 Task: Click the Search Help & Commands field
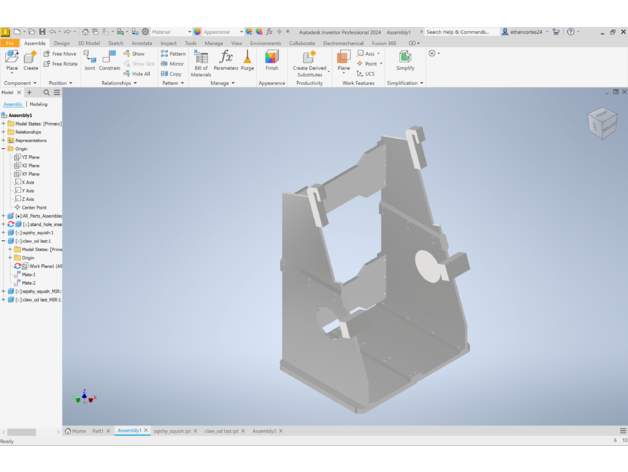click(x=458, y=32)
